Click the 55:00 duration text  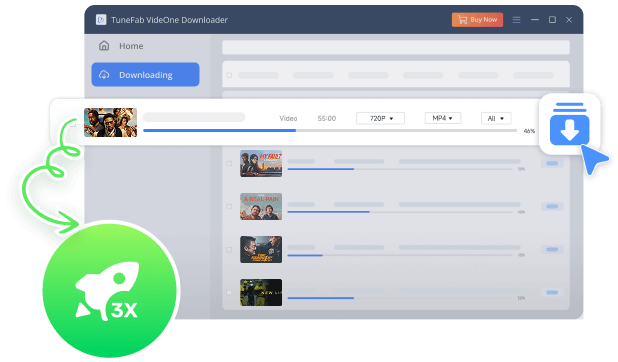point(327,118)
